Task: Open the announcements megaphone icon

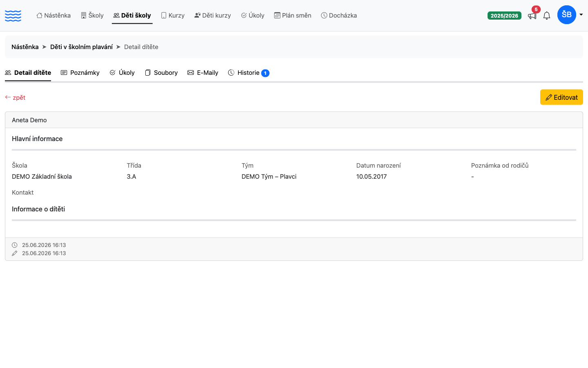Action: pyautogui.click(x=532, y=16)
